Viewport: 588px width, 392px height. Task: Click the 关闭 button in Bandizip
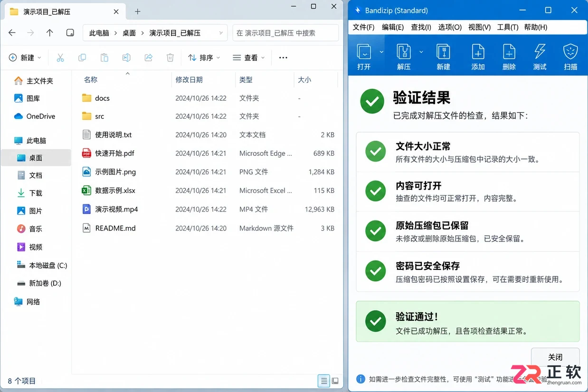click(x=555, y=357)
